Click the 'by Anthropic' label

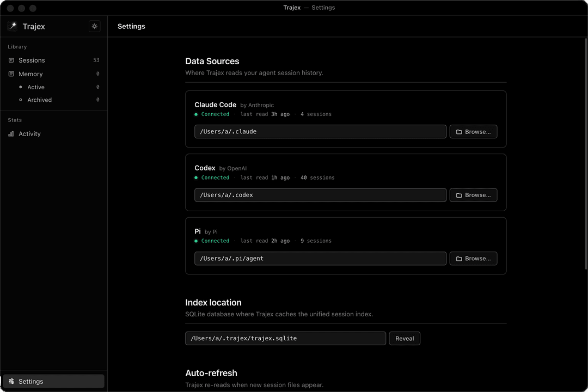[257, 106]
